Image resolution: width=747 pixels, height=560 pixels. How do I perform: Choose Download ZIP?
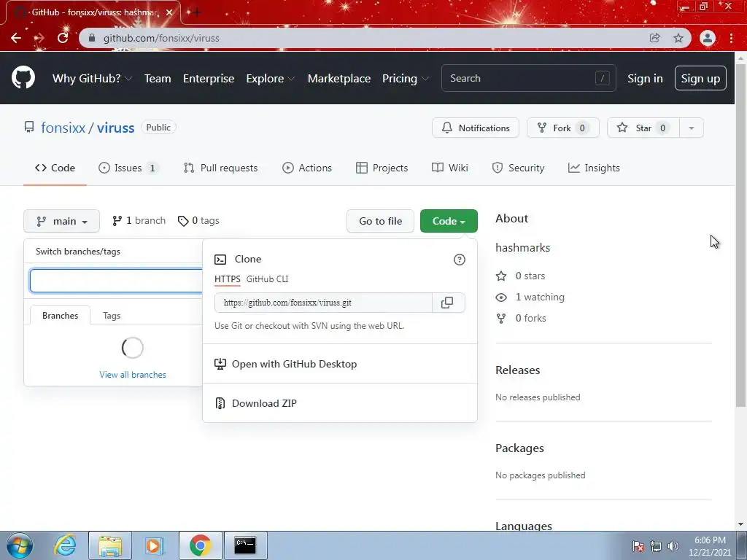pyautogui.click(x=340, y=403)
